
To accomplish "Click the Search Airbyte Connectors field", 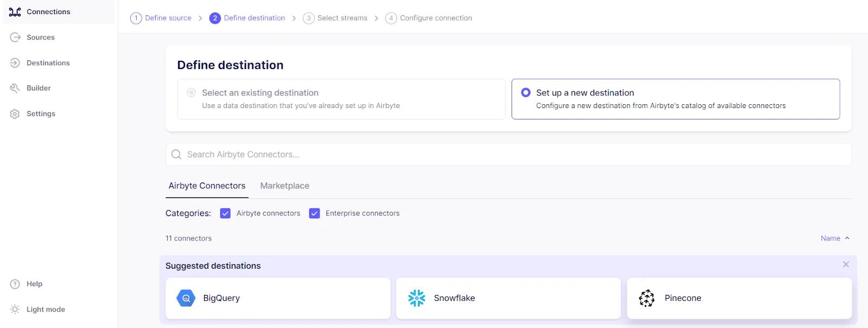I will point(508,155).
